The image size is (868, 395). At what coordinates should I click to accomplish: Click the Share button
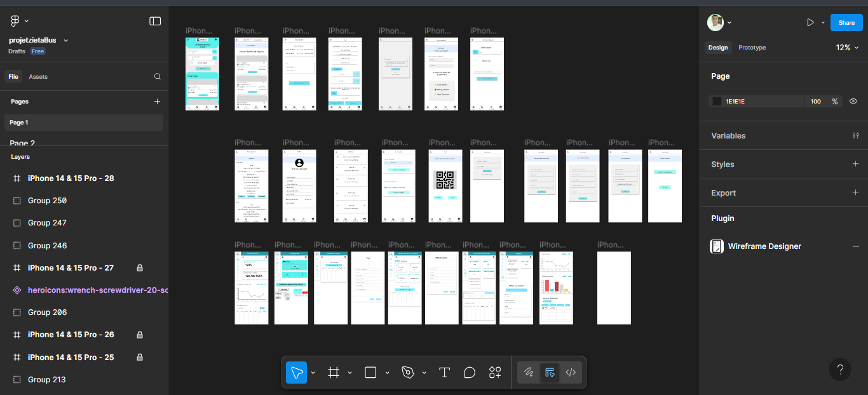tap(846, 22)
